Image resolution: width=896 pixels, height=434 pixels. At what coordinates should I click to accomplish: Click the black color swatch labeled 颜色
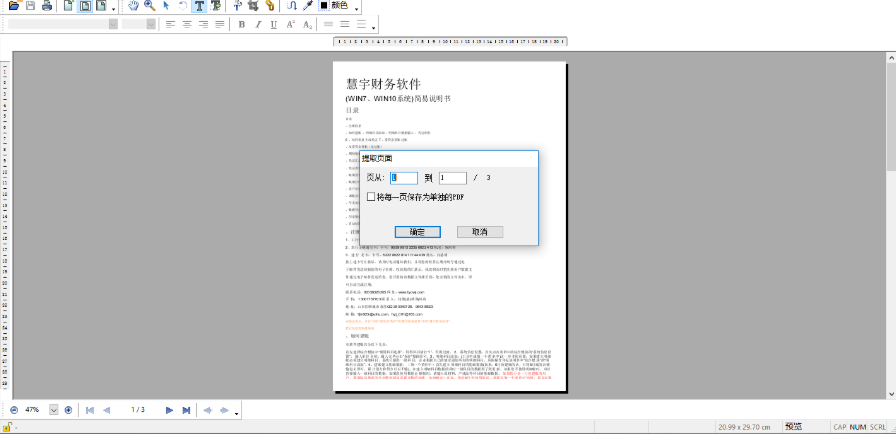[x=334, y=6]
